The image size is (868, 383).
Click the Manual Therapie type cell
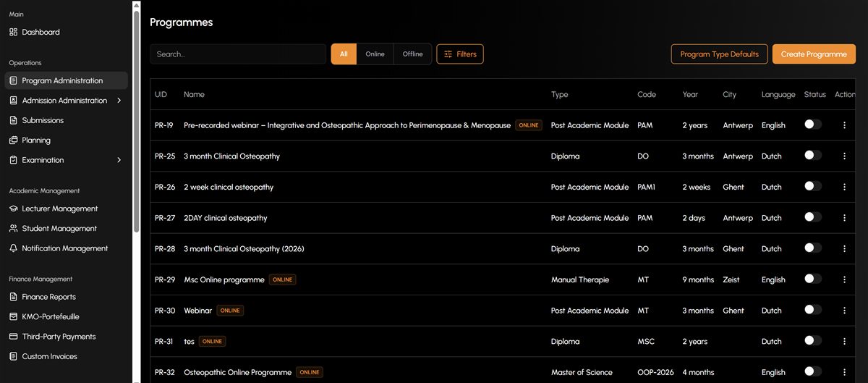coord(580,279)
